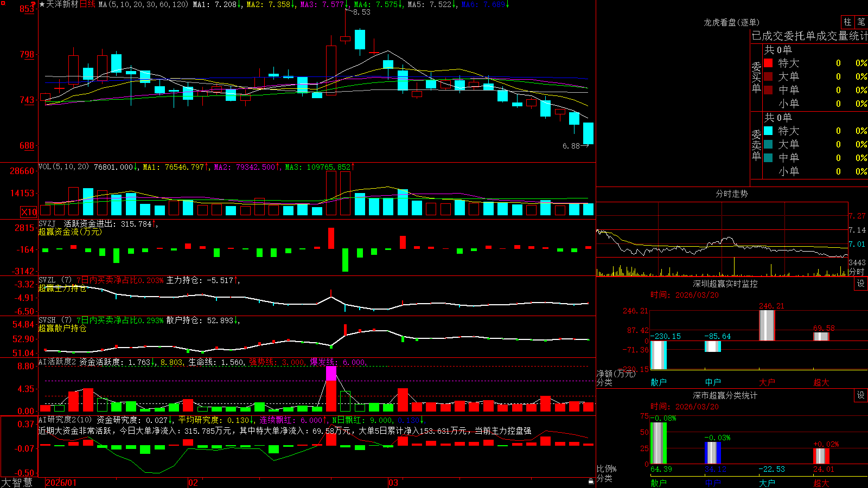This screenshot has height=488, width=868.
Task: Select the 03 month timeline marker
Action: pyautogui.click(x=393, y=483)
